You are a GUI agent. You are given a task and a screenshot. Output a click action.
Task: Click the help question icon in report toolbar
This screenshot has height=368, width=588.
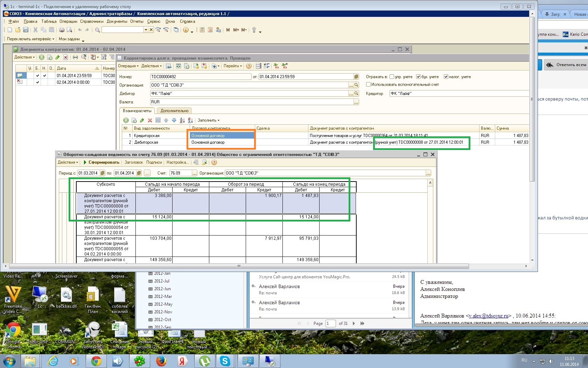pyautogui.click(x=214, y=162)
